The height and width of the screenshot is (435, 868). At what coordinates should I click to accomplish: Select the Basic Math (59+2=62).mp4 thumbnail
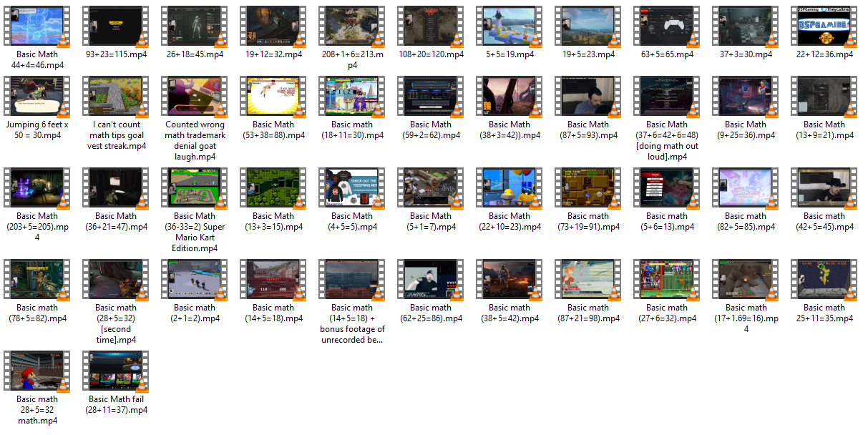coord(431,97)
